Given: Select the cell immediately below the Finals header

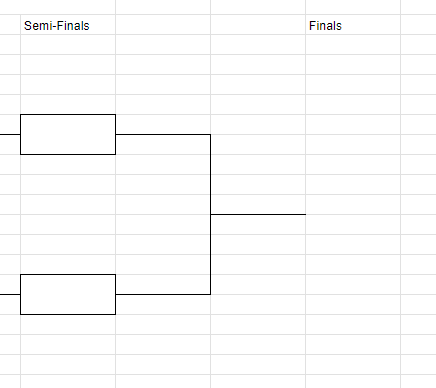Looking at the screenshot, I should point(353,44).
